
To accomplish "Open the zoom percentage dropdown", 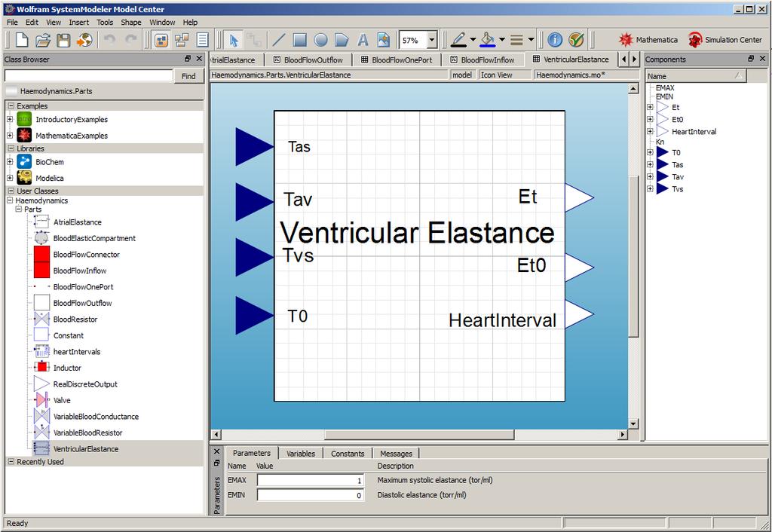I will 432,41.
